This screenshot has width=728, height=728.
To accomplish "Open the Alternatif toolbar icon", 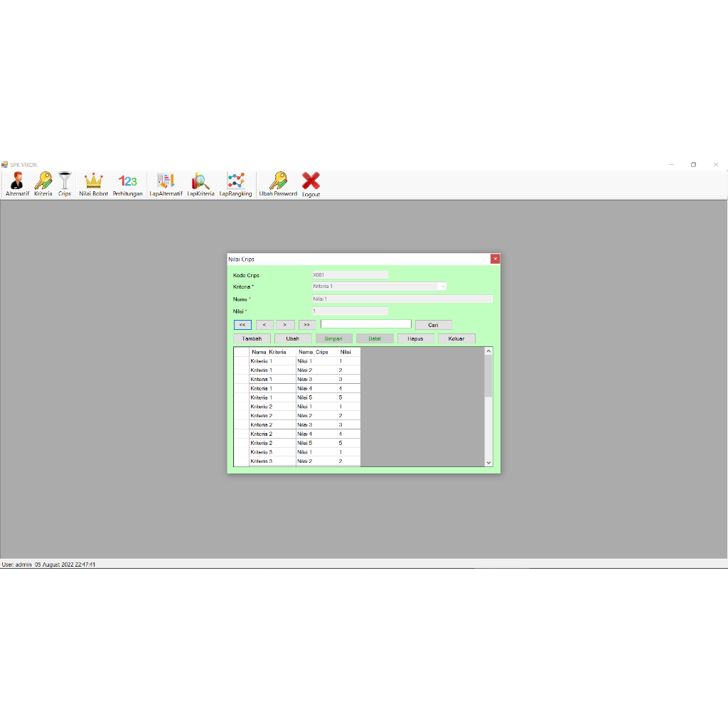I will (17, 184).
